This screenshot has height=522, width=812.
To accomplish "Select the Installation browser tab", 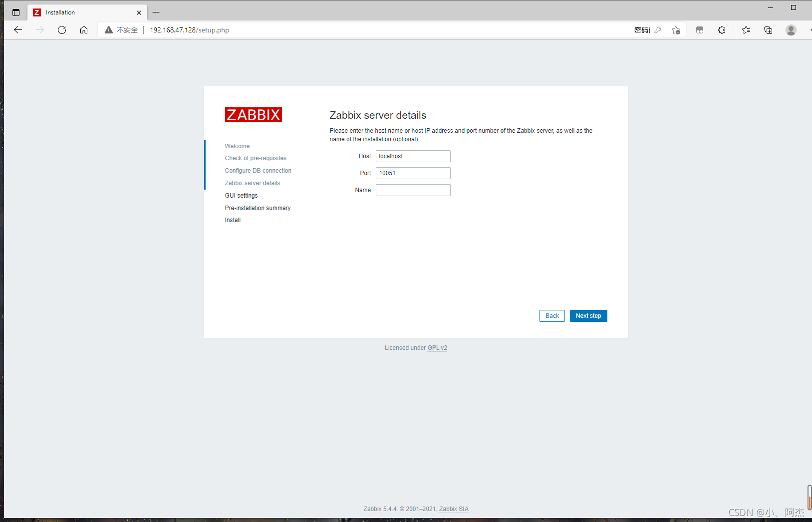I will (x=87, y=12).
